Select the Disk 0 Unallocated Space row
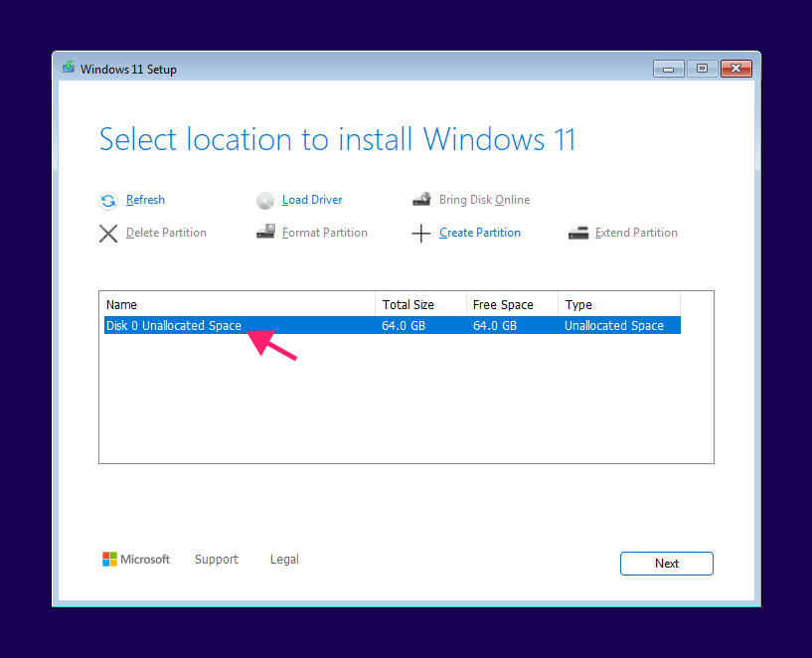 392,326
